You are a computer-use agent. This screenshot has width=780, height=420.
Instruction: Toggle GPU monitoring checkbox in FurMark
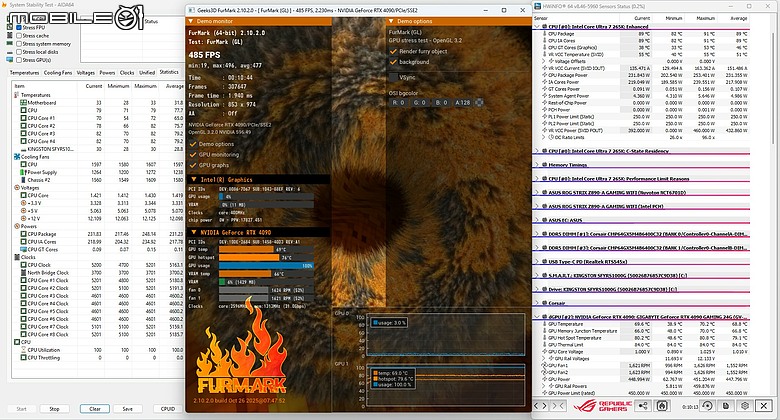point(193,155)
